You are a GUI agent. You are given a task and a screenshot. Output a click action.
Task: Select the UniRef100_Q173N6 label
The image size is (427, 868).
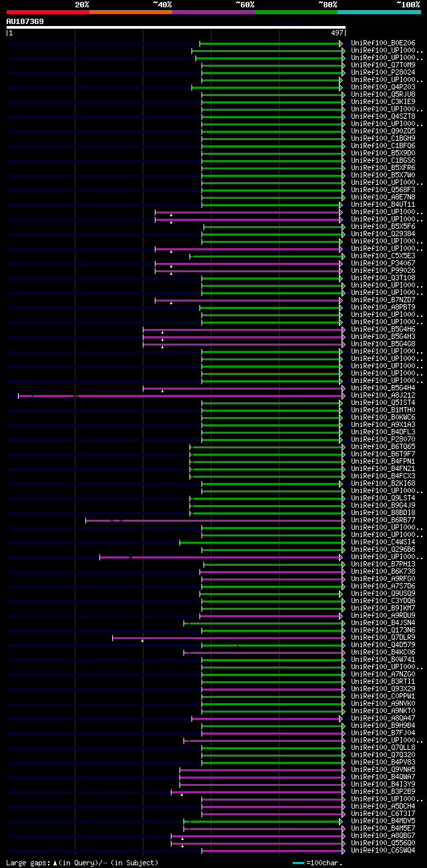(x=384, y=630)
